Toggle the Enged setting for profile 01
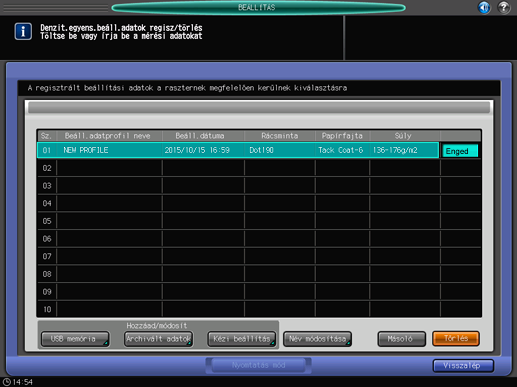This screenshot has width=517, height=387. 460,151
